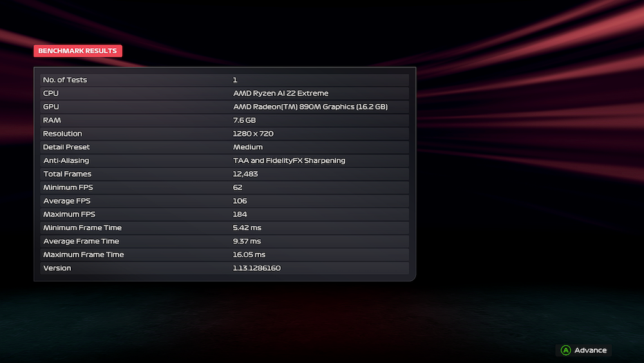The width and height of the screenshot is (644, 363).
Task: Select the No. of Tests row
Action: 224,80
